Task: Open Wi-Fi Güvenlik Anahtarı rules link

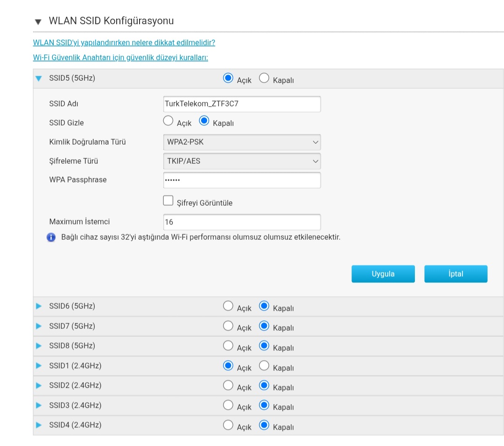Action: point(120,57)
